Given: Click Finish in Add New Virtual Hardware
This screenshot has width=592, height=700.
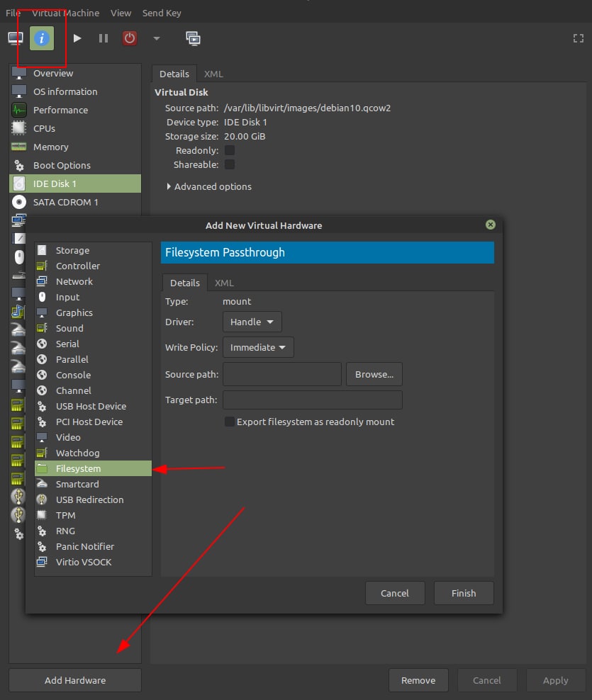Looking at the screenshot, I should pos(464,593).
